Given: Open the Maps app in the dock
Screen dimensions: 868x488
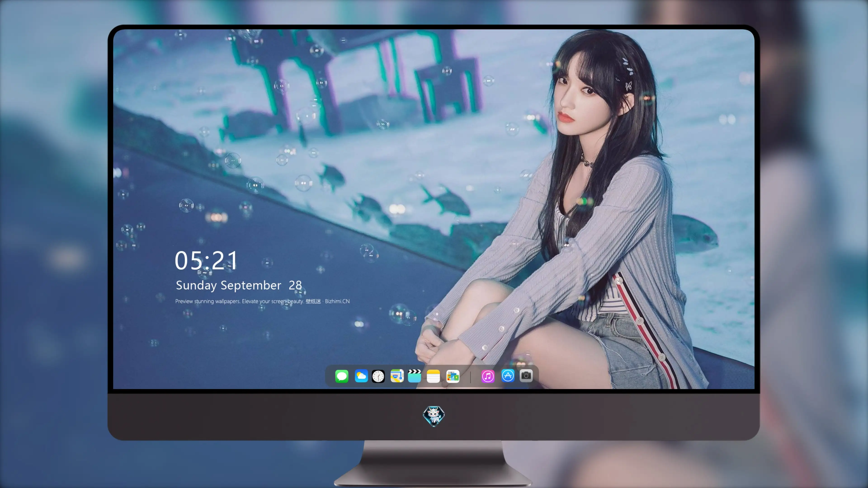Looking at the screenshot, I should click(x=397, y=376).
